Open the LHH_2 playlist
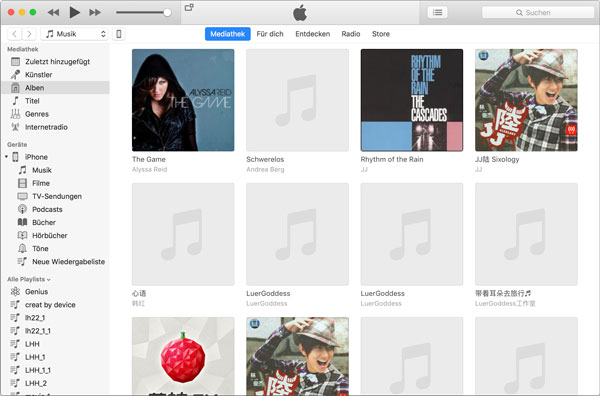 (55, 383)
